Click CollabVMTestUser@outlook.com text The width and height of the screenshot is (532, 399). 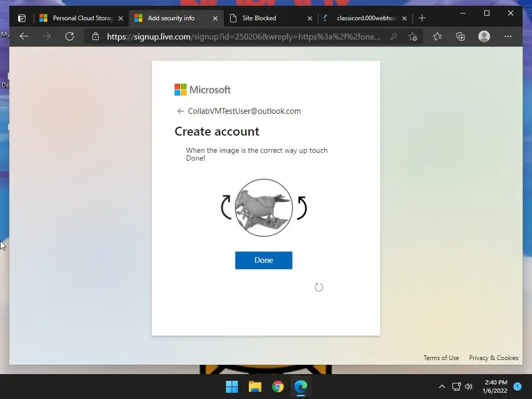tap(244, 111)
